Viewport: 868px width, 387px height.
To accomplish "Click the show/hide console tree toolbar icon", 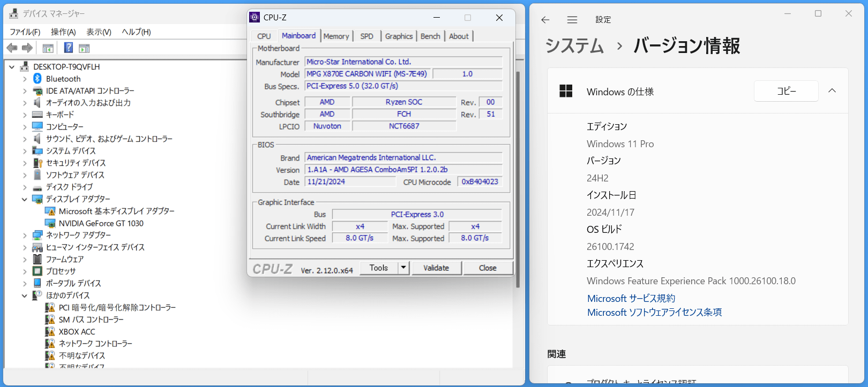I will coord(48,48).
